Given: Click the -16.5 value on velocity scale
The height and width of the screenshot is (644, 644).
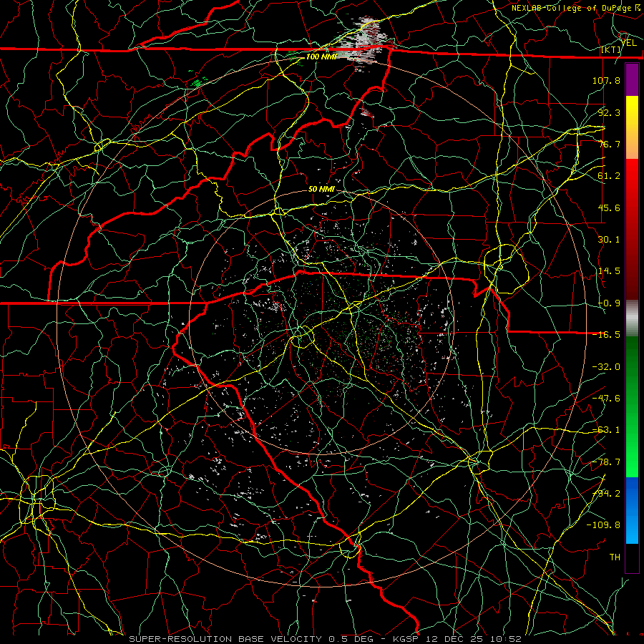Looking at the screenshot, I should [x=606, y=335].
